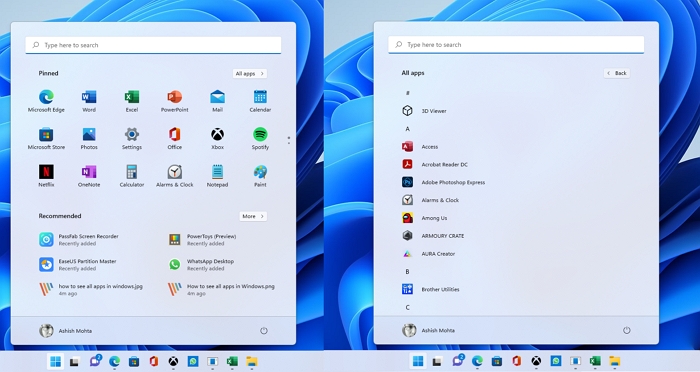This screenshot has width=700, height=372.
Task: Open Task View on taskbar under All apps menu
Action: 438,361
